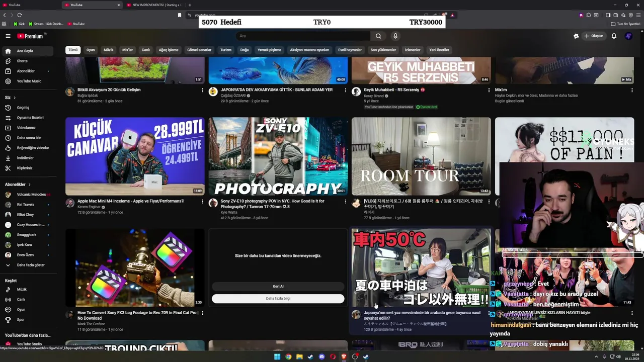Open Kick Dashboard bookmark
This screenshot has height=362, width=644.
[x=46, y=24]
